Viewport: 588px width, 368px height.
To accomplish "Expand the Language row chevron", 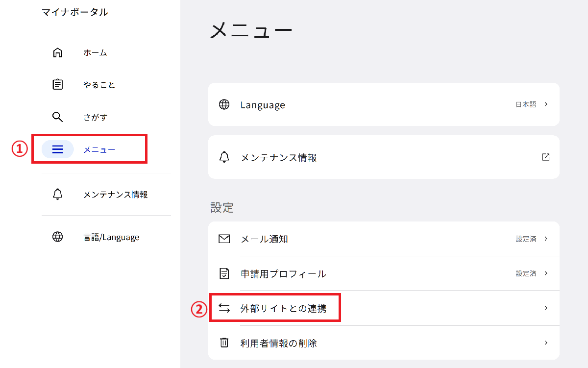I will pos(546,104).
